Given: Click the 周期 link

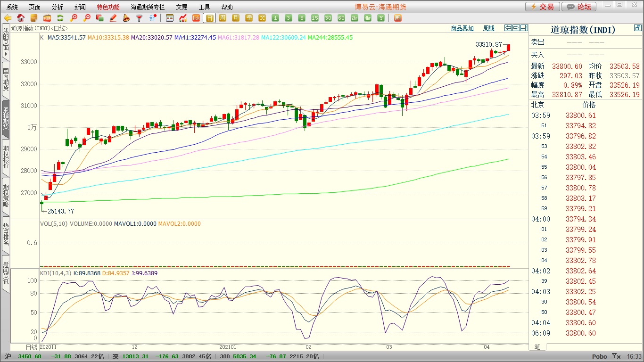Looking at the screenshot, I should (489, 28).
